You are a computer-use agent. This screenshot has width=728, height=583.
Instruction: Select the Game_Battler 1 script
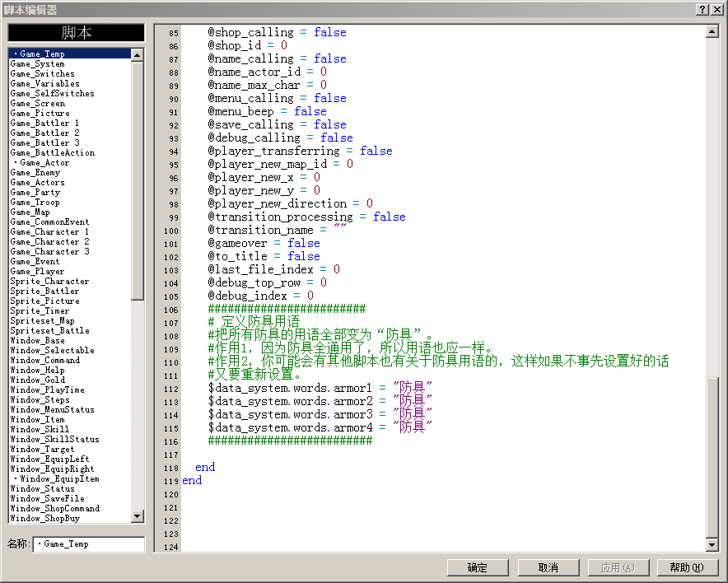tap(70, 123)
